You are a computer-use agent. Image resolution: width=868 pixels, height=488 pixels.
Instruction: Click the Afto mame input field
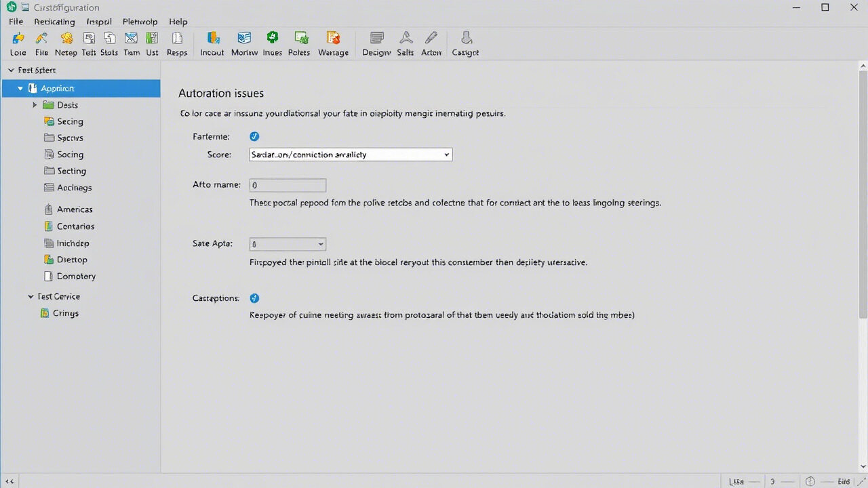[288, 185]
